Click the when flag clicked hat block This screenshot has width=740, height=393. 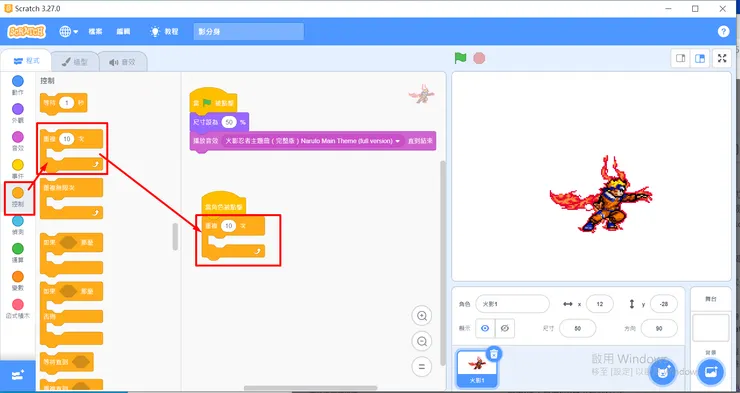coord(213,100)
